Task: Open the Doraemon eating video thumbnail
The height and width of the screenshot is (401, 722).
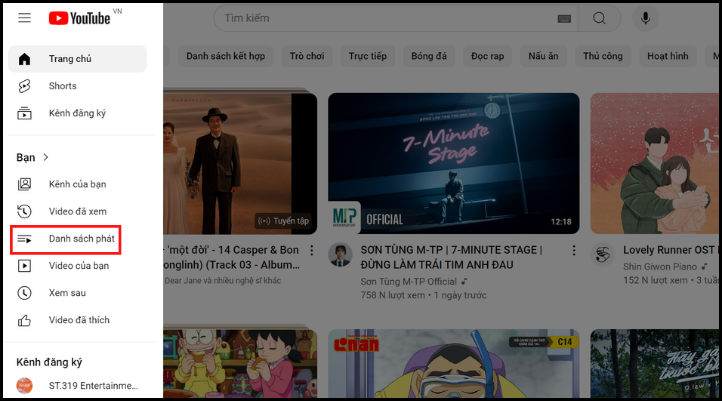Action: [x=240, y=363]
